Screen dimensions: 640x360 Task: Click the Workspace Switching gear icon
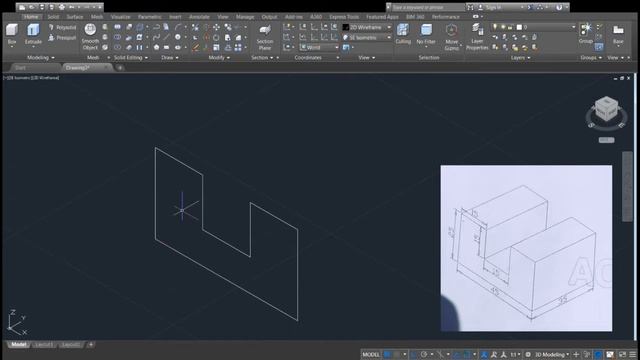pyautogui.click(x=528, y=354)
